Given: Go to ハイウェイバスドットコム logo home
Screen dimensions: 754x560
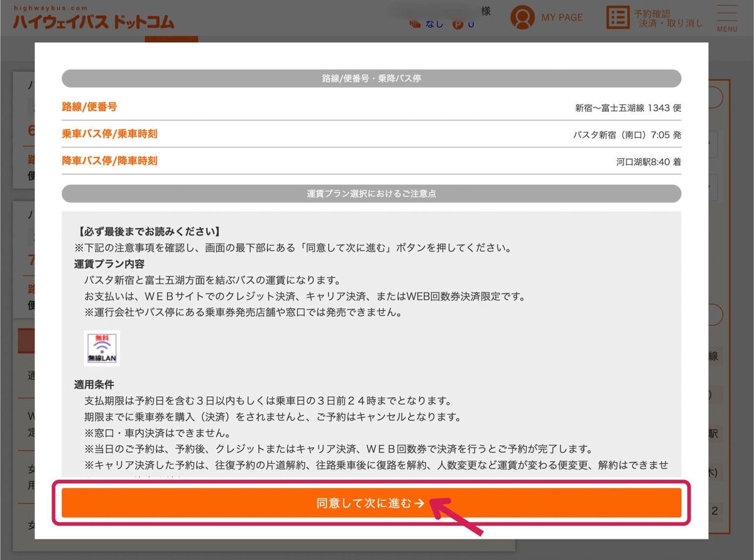Looking at the screenshot, I should (x=94, y=19).
